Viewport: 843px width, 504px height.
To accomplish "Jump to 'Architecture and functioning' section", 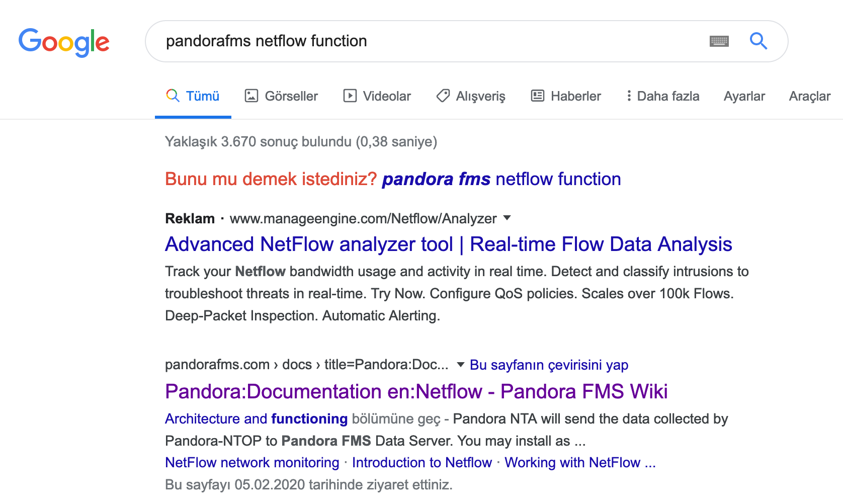I will [257, 418].
